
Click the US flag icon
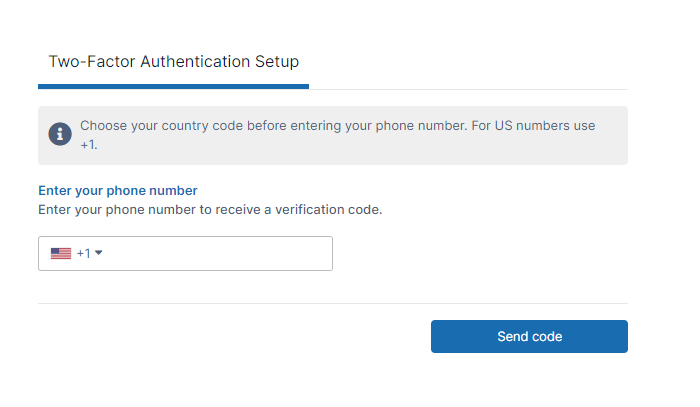tap(61, 254)
